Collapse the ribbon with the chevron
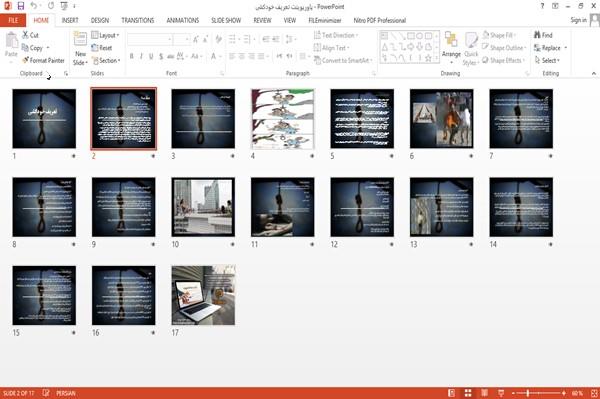 [593, 73]
